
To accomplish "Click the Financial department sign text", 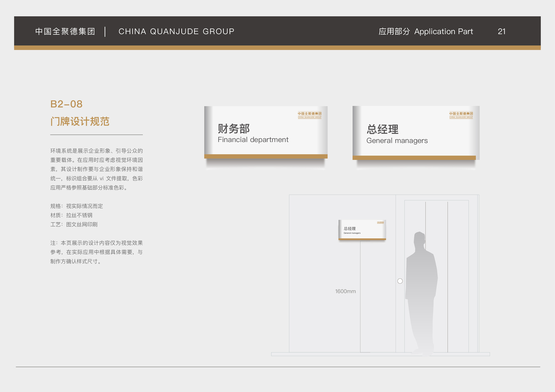I will coord(253,140).
